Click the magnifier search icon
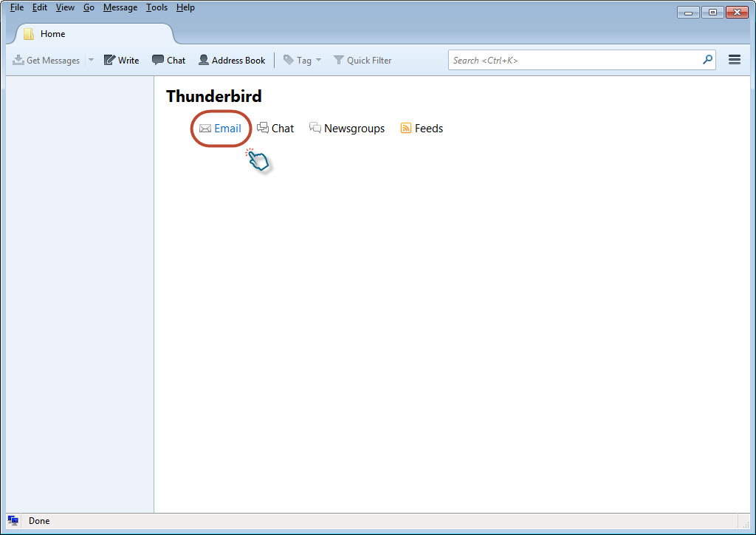 707,60
